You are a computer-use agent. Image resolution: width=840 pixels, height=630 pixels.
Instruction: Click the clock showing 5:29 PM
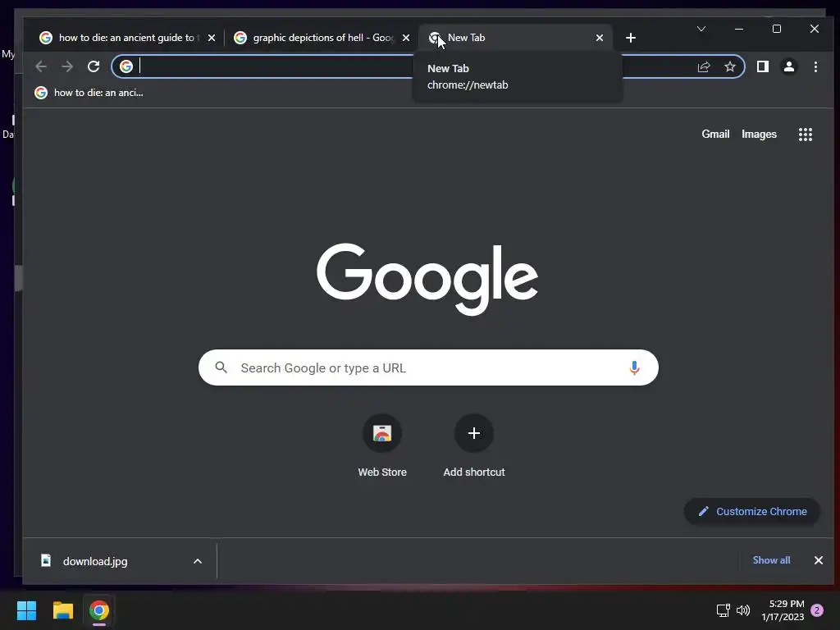click(783, 610)
